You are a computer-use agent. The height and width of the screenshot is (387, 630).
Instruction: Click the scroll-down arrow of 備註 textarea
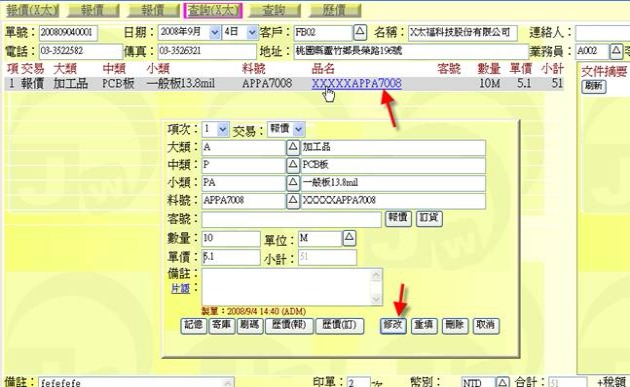[376, 299]
